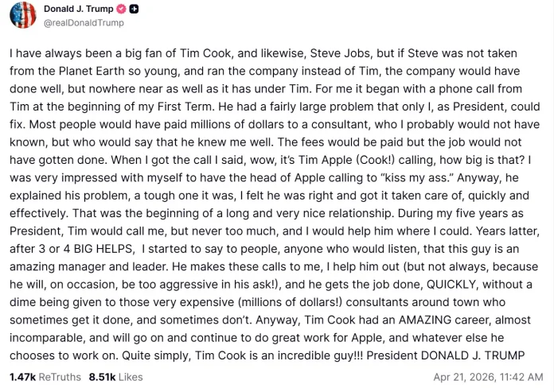Screen dimensions: 554x392
Task: Click the "11:42 AM" time text
Action: pyautogui.click(x=521, y=375)
